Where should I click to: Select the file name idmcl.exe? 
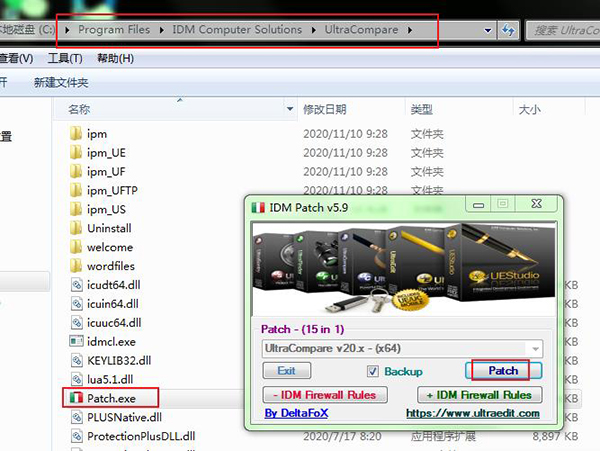pyautogui.click(x=111, y=342)
